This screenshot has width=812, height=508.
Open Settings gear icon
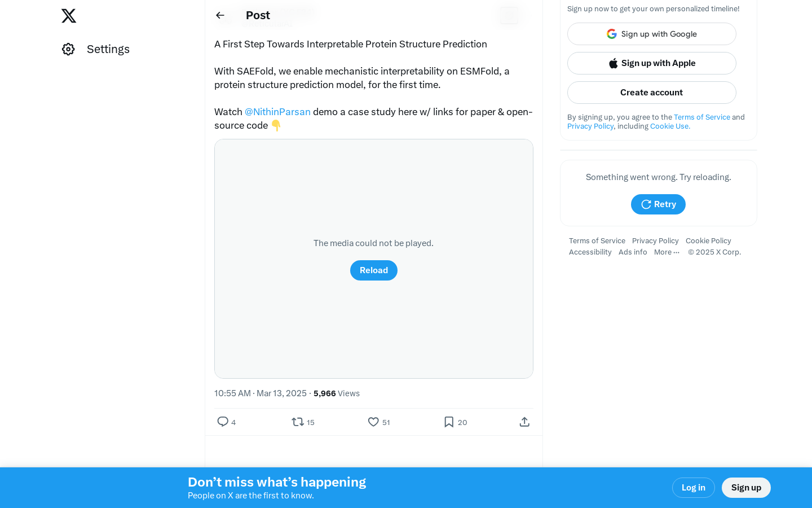click(x=68, y=49)
